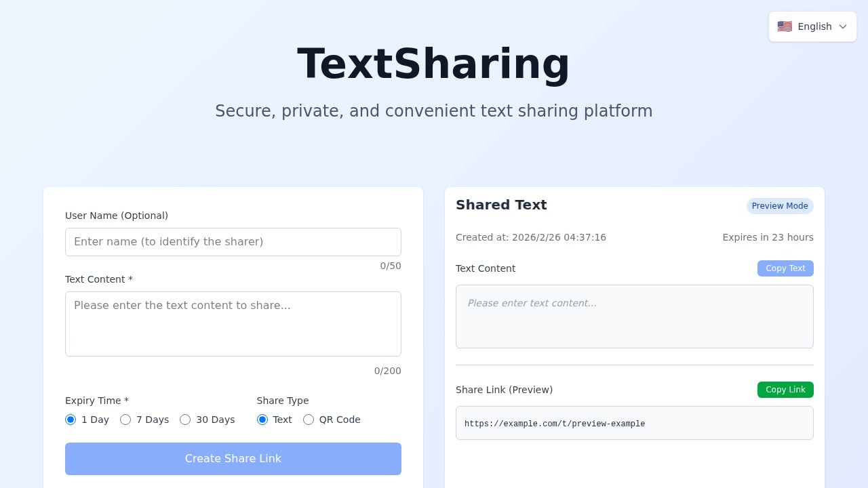Viewport: 868px width, 488px height.
Task: Click the text content textarea to share
Action: point(233,323)
